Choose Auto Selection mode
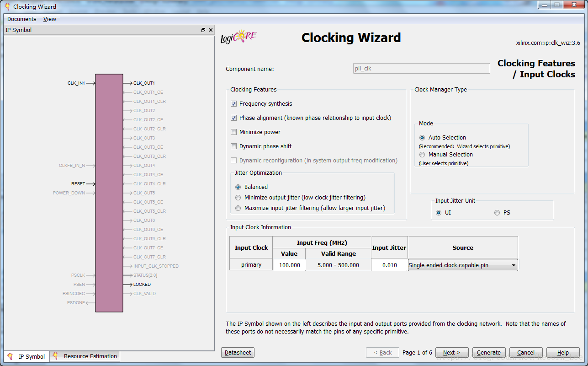Screen dimensions: 588x366 (422, 138)
